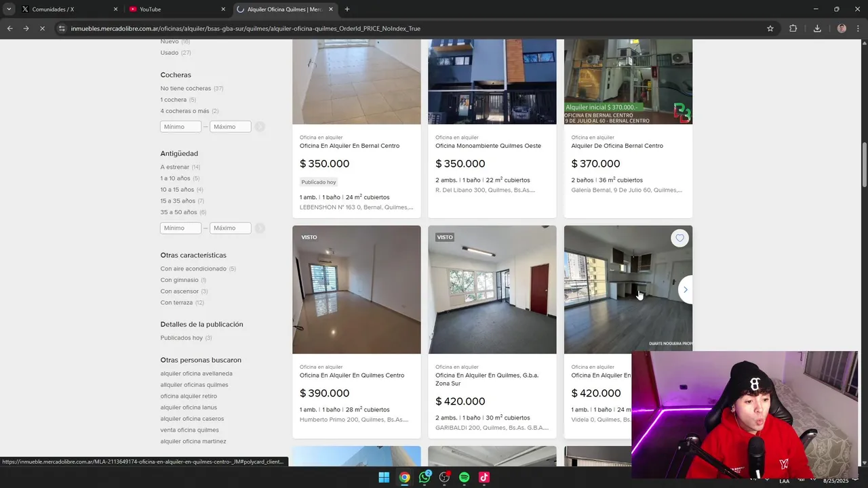Image resolution: width=868 pixels, height=488 pixels.
Task: Click the Antigüedad Máximo field
Action: pos(231,228)
